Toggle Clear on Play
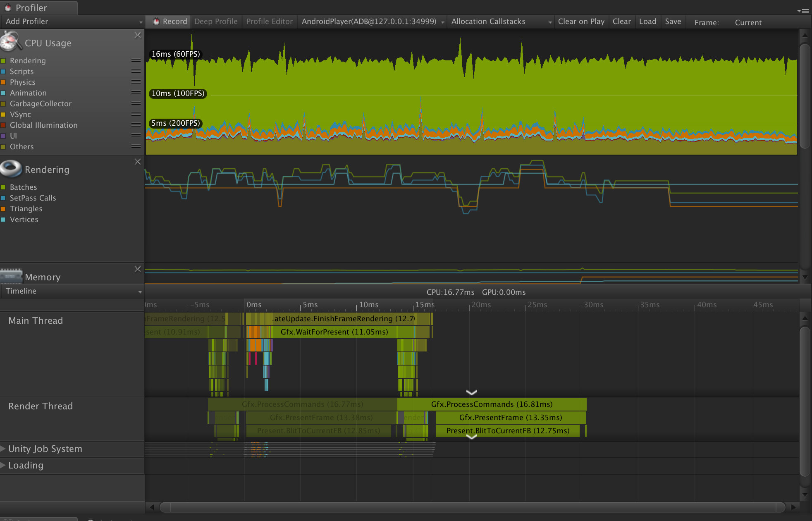The height and width of the screenshot is (521, 812). 581,22
